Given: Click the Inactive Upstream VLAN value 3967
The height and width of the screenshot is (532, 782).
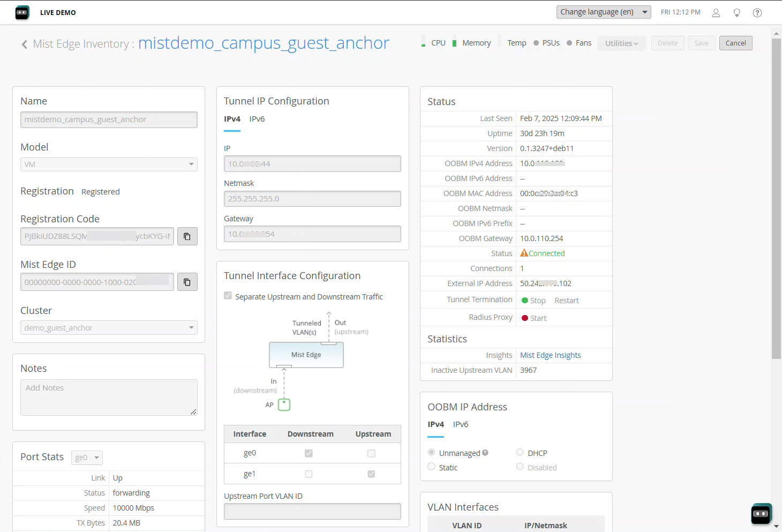Looking at the screenshot, I should pos(528,370).
